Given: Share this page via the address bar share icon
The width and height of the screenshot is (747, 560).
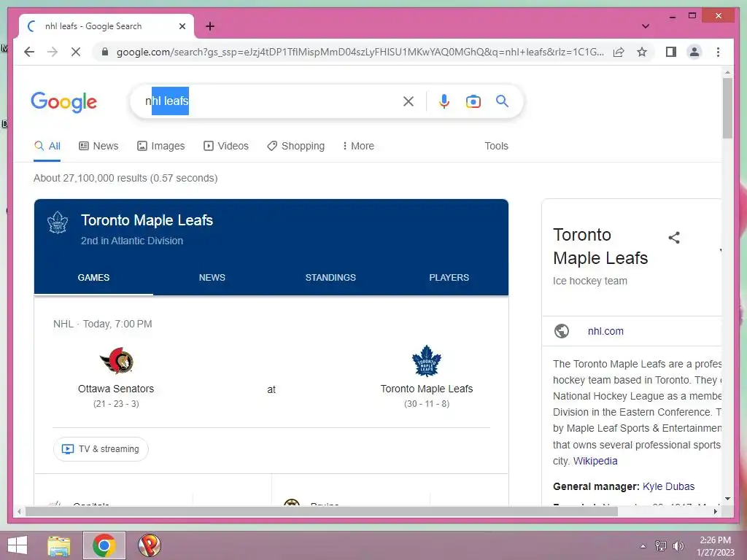Looking at the screenshot, I should pyautogui.click(x=619, y=52).
